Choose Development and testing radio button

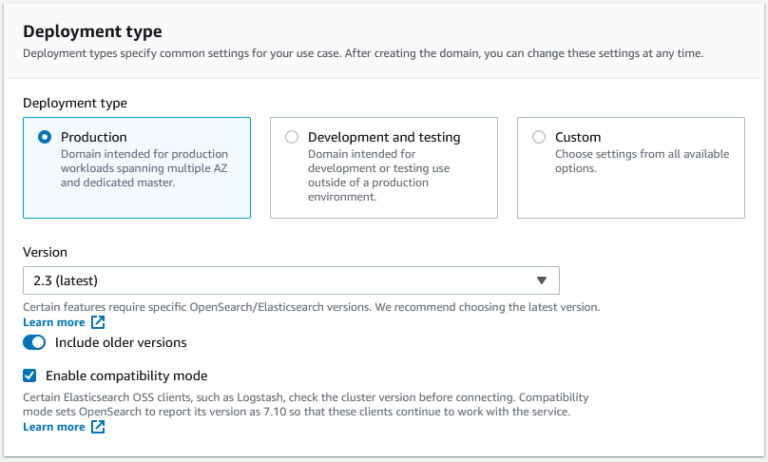click(x=291, y=137)
